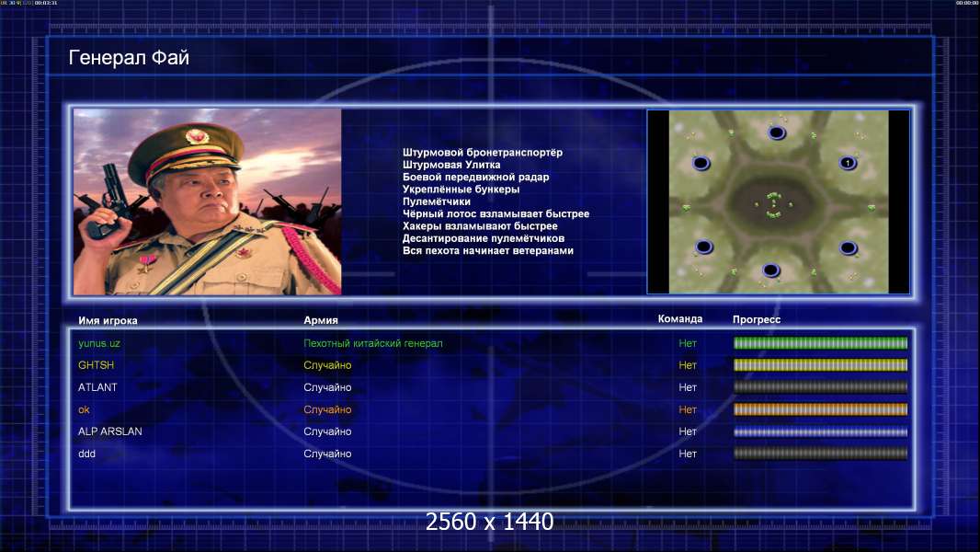Click 'Вся пехота начинает ветеранами' line
Viewport: 980px width, 552px height.
pyautogui.click(x=487, y=250)
